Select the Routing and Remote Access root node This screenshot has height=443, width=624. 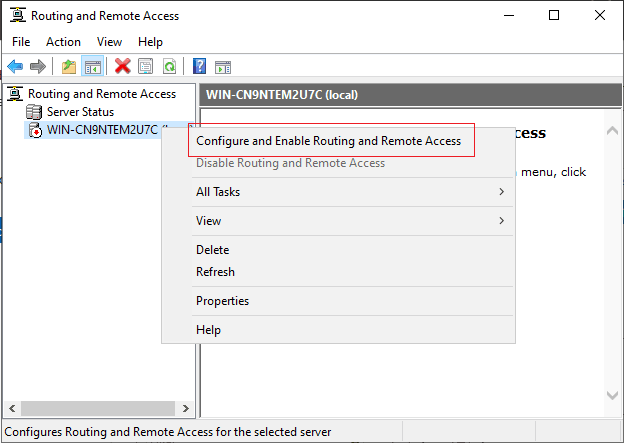(101, 94)
